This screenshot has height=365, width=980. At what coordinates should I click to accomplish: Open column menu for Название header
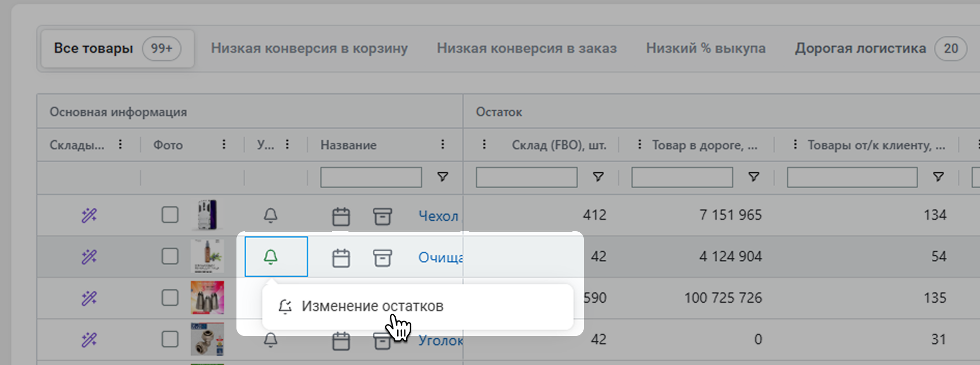tap(442, 145)
